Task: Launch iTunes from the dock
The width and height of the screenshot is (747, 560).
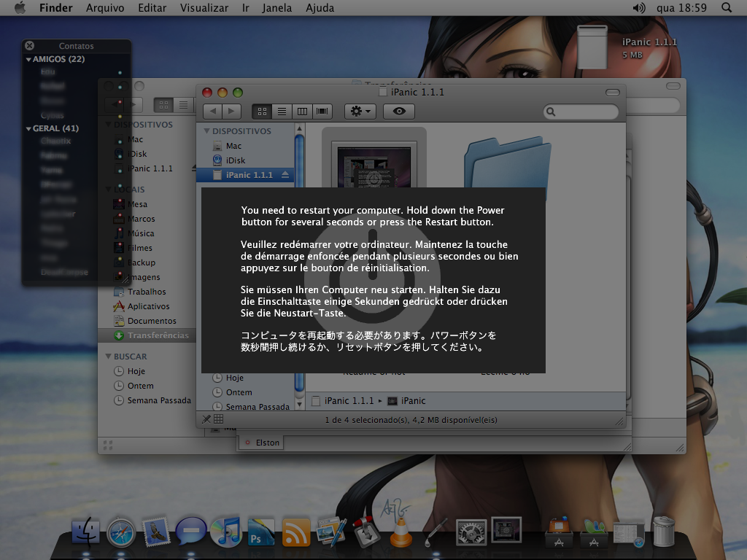Action: coord(226,532)
